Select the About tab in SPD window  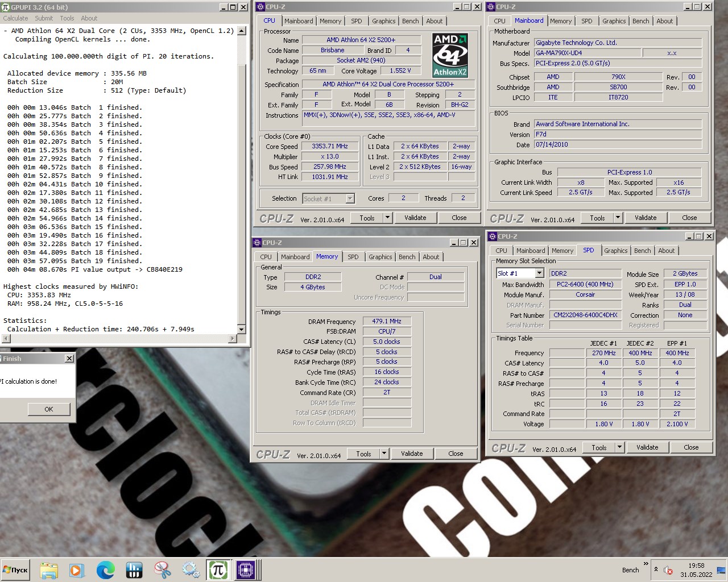(x=666, y=251)
